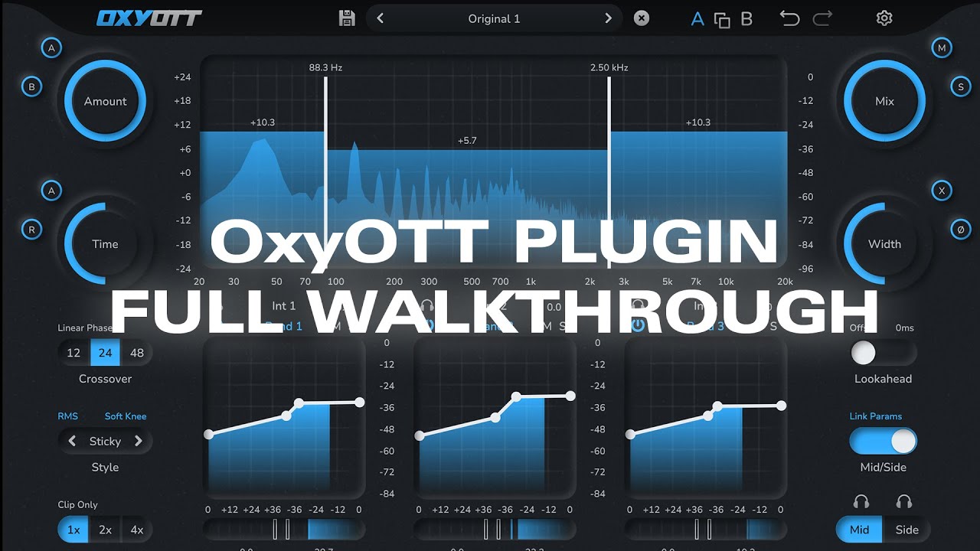Image resolution: width=980 pixels, height=551 pixels.
Task: Click the Band 2 threshold meter strip
Action: pyautogui.click(x=495, y=530)
